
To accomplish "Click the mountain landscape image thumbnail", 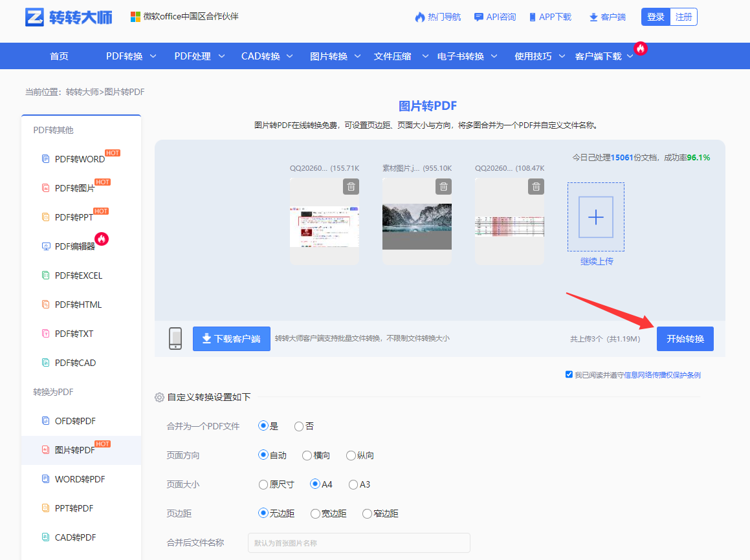I will [417, 226].
